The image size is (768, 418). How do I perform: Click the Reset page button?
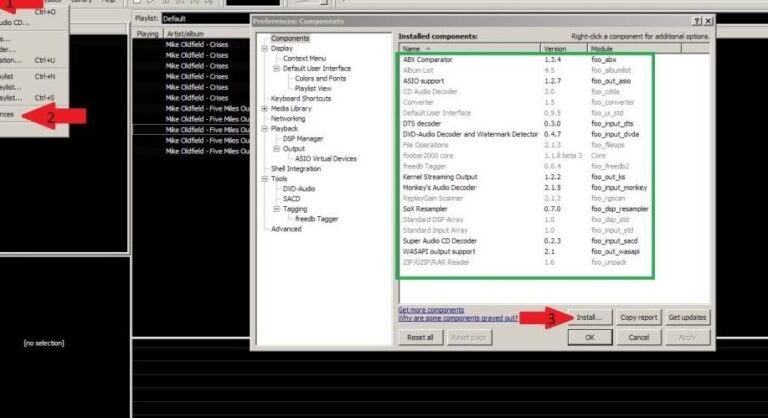pyautogui.click(x=469, y=338)
